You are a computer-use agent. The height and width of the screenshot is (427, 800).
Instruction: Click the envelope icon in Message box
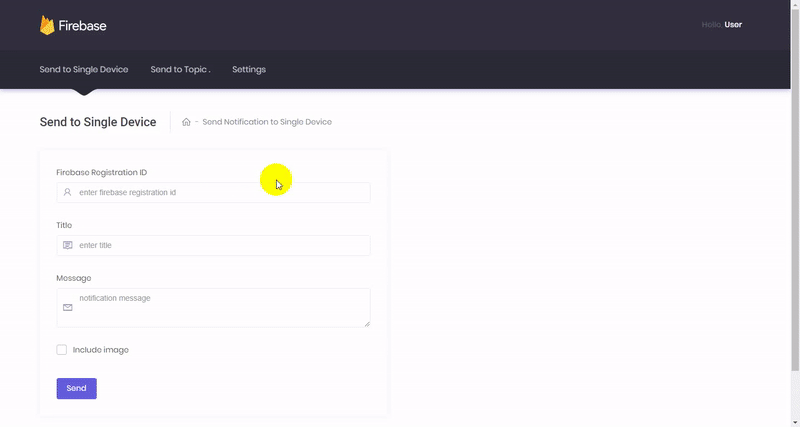(67, 308)
